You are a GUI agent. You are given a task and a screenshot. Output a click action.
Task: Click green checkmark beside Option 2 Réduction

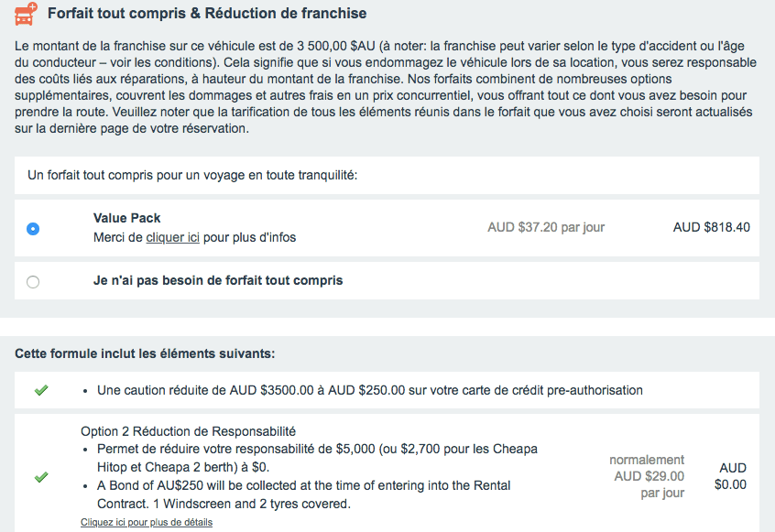pyautogui.click(x=40, y=477)
